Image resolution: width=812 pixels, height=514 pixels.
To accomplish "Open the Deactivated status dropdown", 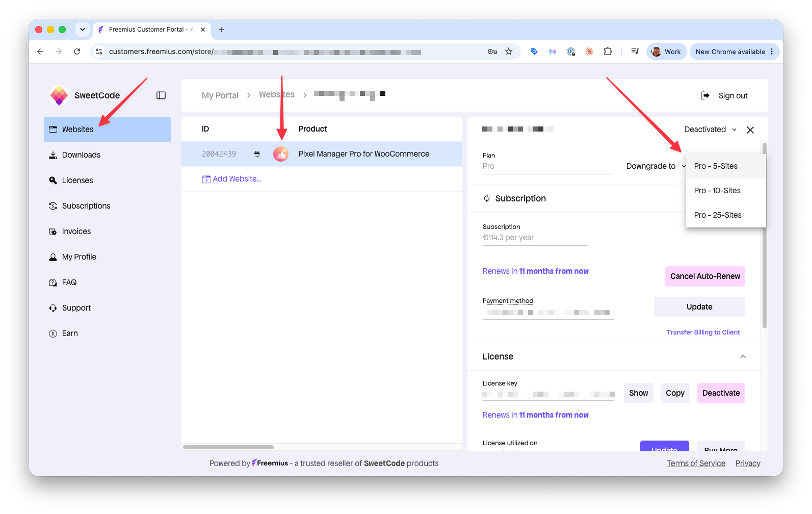I will 710,130.
